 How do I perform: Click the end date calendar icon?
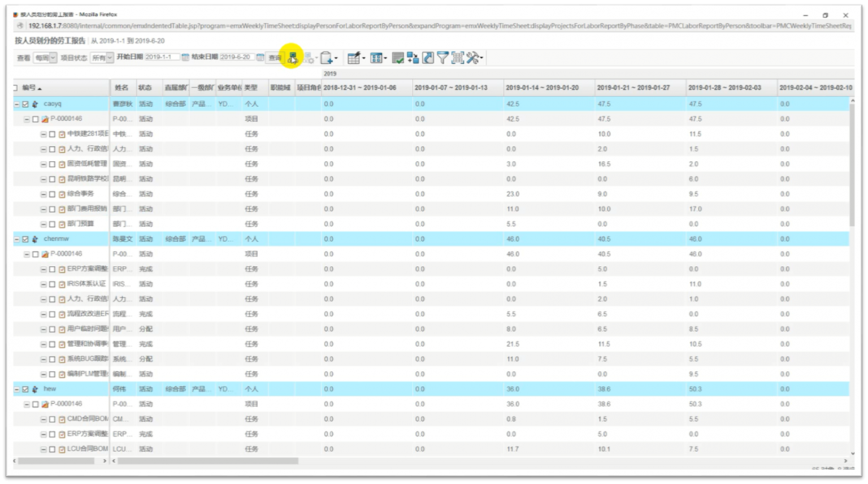260,58
